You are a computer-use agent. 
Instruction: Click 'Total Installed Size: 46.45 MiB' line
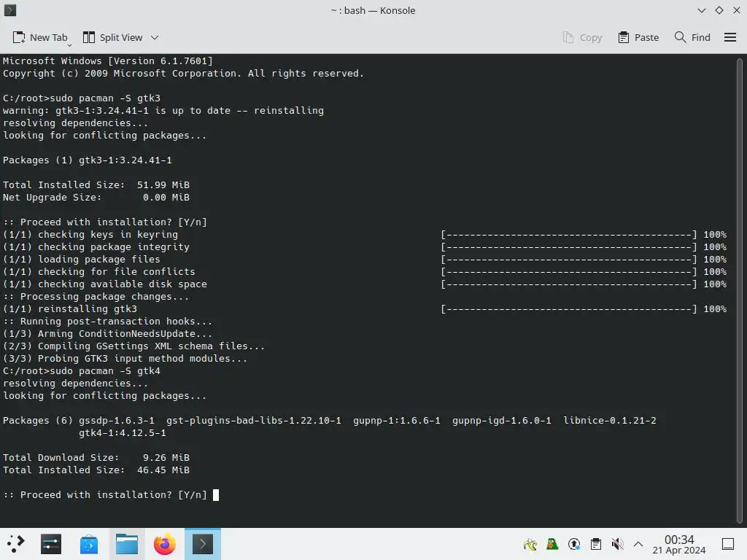96,470
